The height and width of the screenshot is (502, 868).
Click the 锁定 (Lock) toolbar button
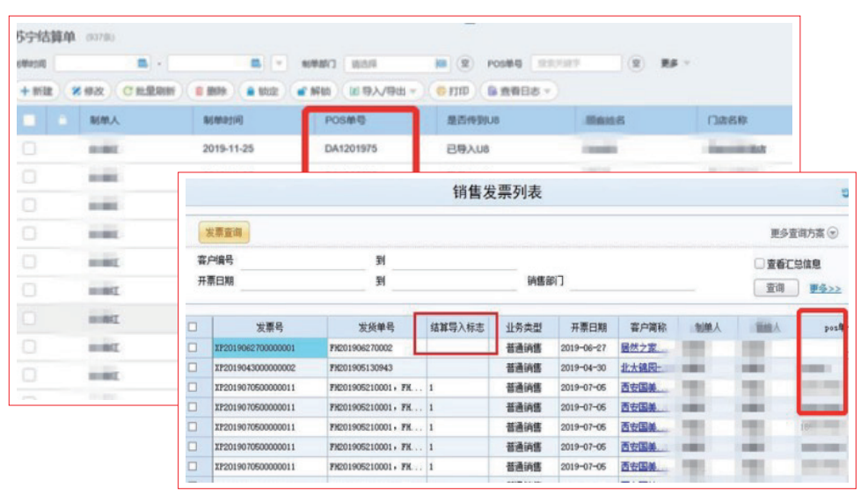(261, 91)
